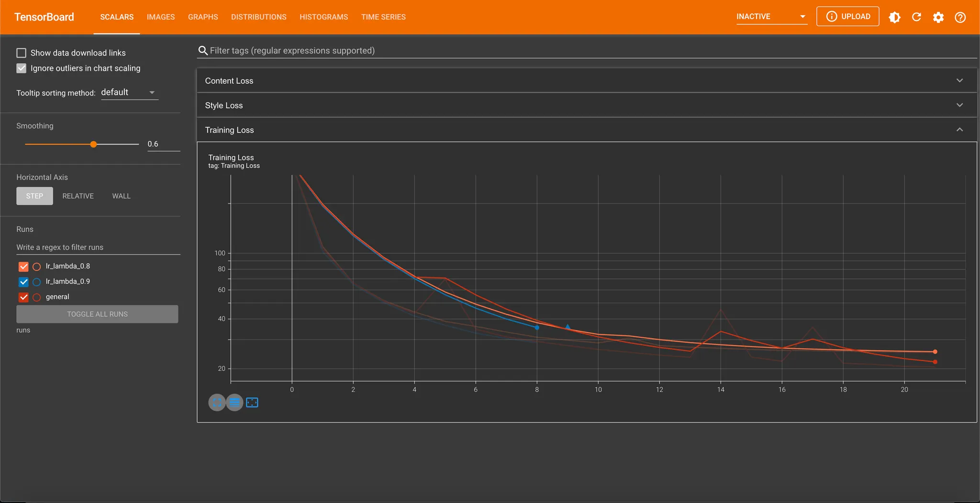
Task: Expand the Style Loss section
Action: tap(587, 105)
